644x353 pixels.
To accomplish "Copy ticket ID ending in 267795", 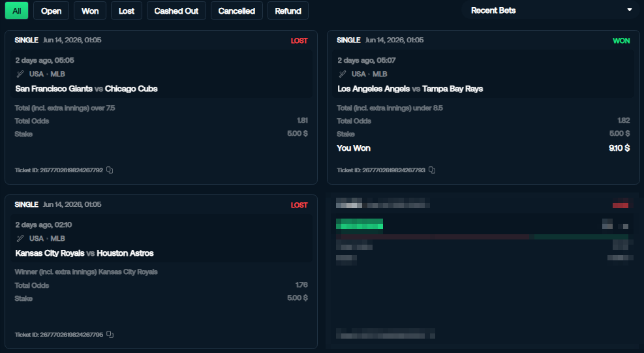I will pos(110,335).
